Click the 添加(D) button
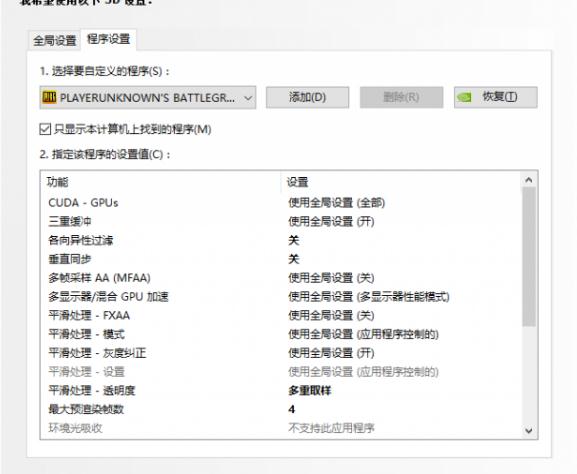This screenshot has width=577, height=474. [x=308, y=98]
